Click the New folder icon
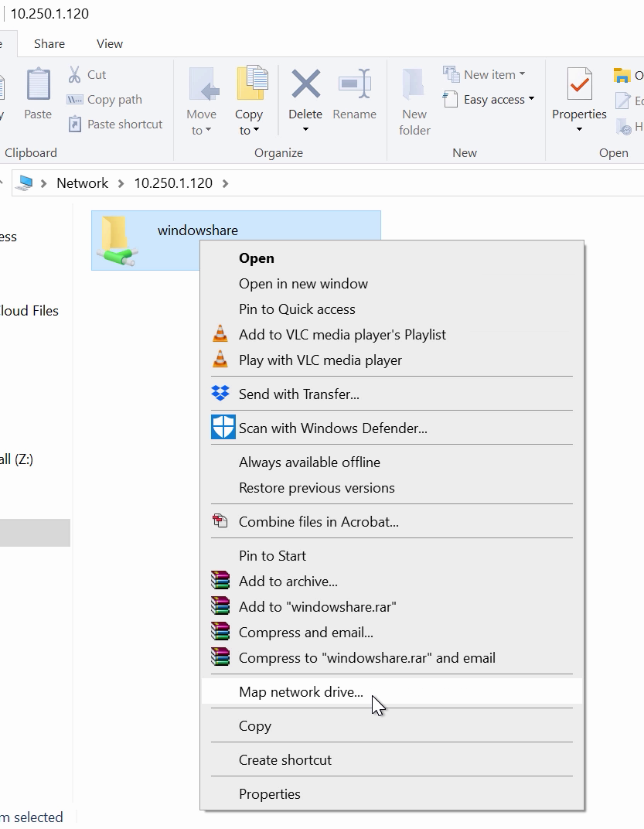 (414, 84)
